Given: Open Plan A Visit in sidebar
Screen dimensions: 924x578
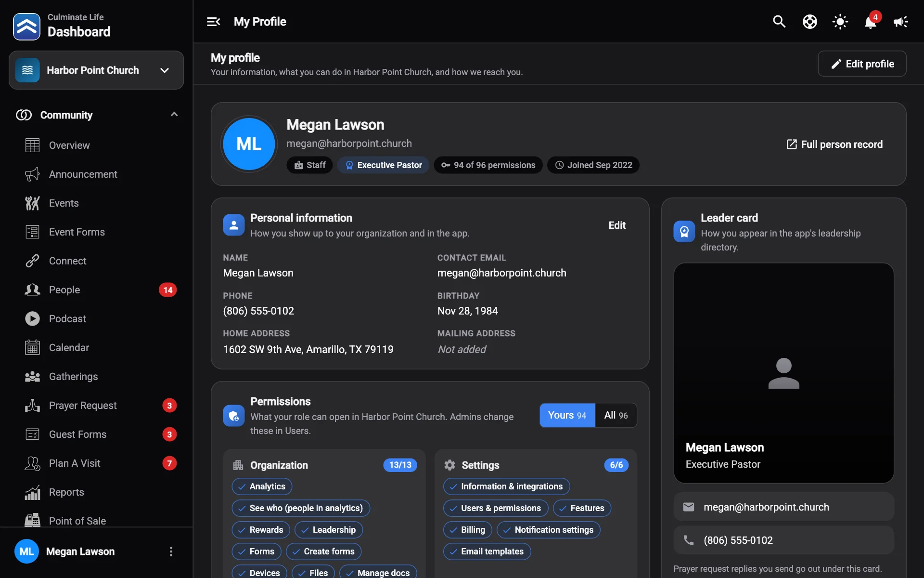Looking at the screenshot, I should click(96, 463).
